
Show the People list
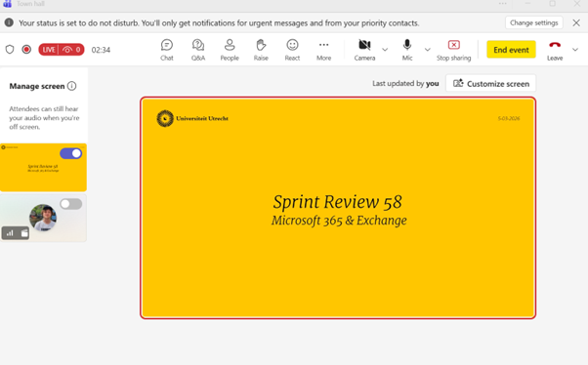(230, 50)
